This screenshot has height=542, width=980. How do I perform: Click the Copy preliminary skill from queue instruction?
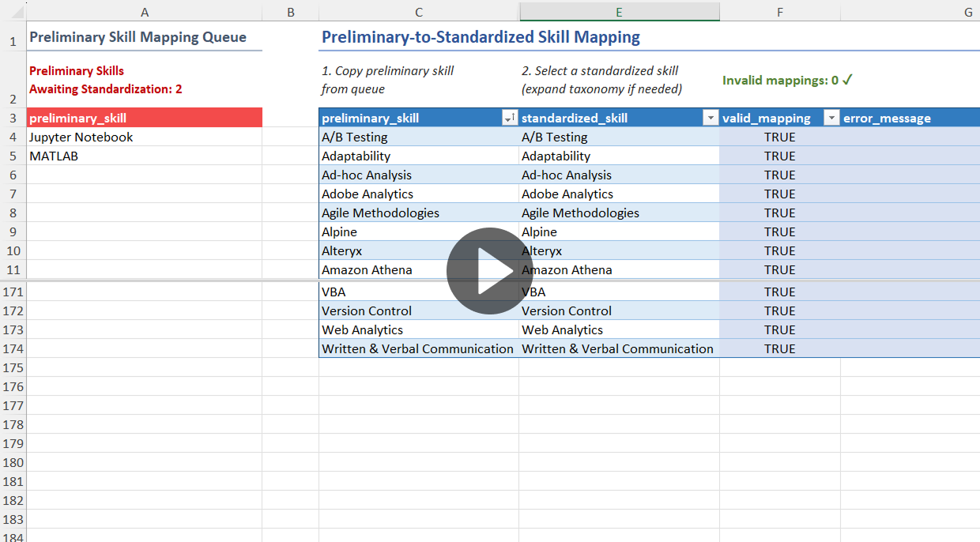(x=388, y=80)
